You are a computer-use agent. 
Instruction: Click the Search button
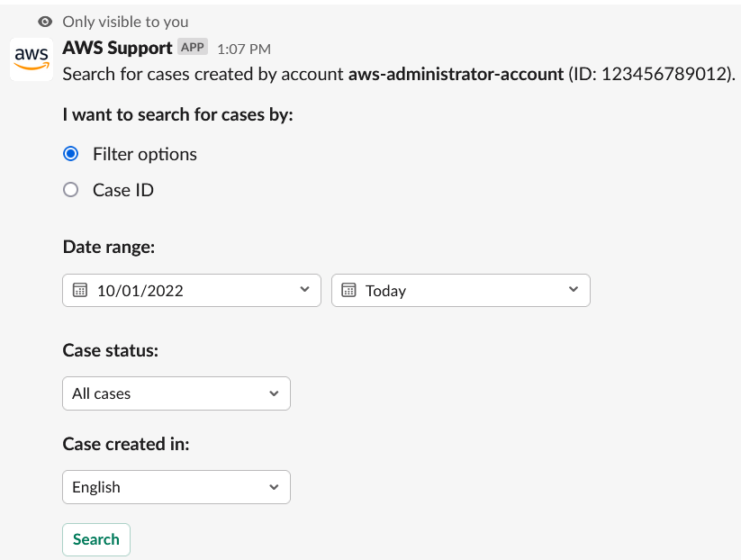[95, 538]
